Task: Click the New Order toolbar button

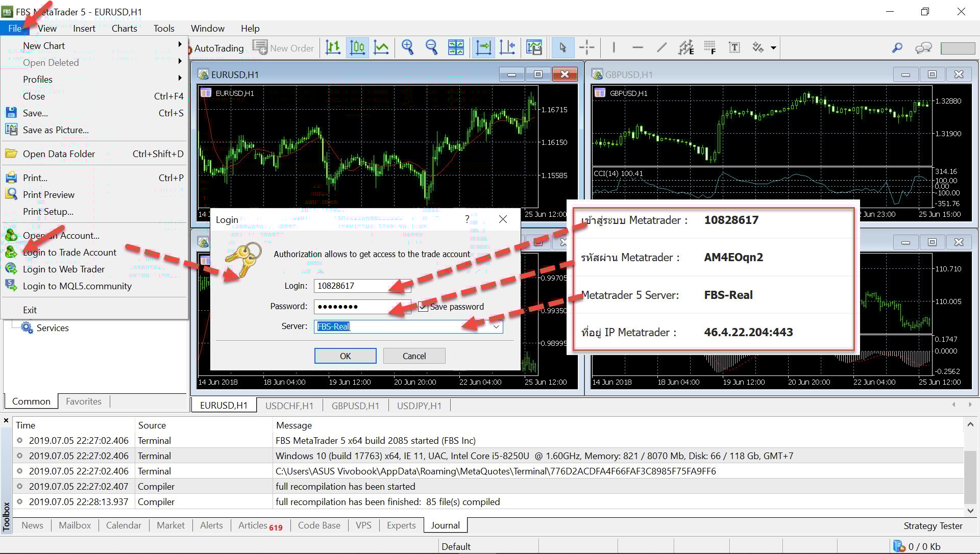Action: tap(283, 48)
